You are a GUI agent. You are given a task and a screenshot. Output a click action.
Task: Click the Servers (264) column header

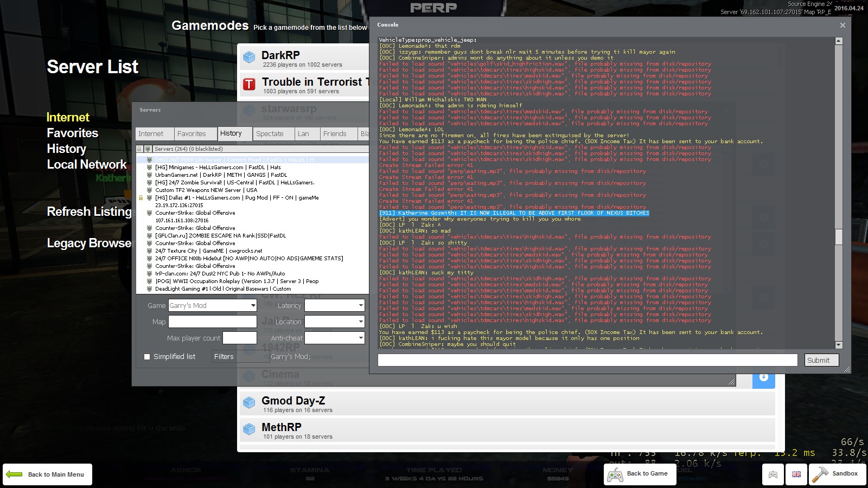(x=260, y=149)
